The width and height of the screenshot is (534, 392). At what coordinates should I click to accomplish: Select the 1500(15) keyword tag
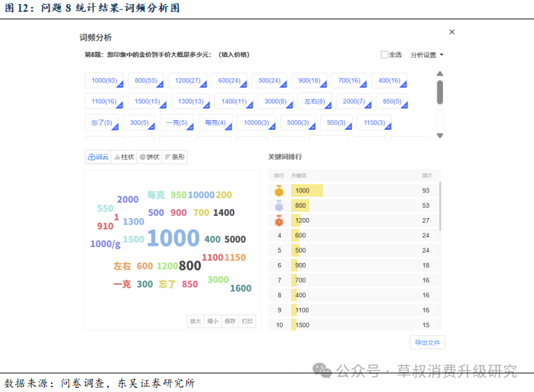147,101
